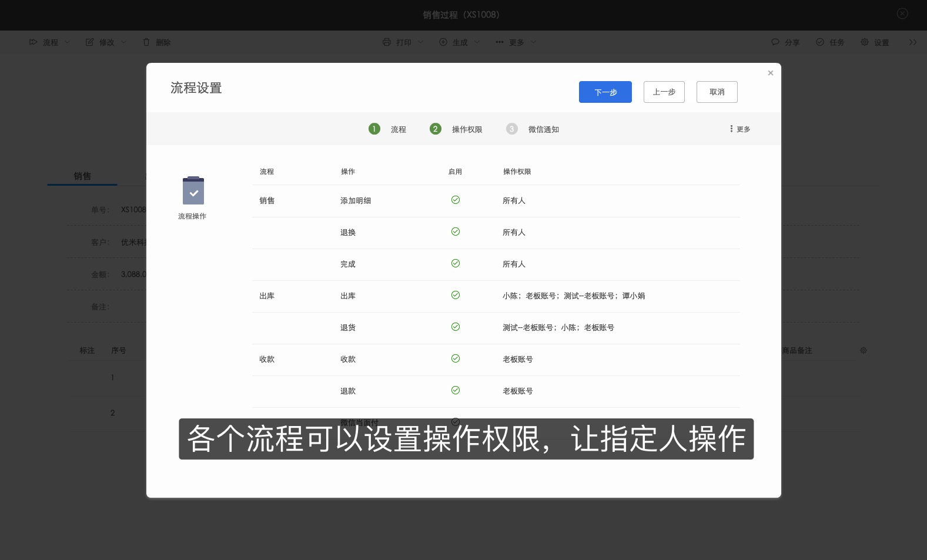Switch to the 销售 tab in background

tap(82, 176)
